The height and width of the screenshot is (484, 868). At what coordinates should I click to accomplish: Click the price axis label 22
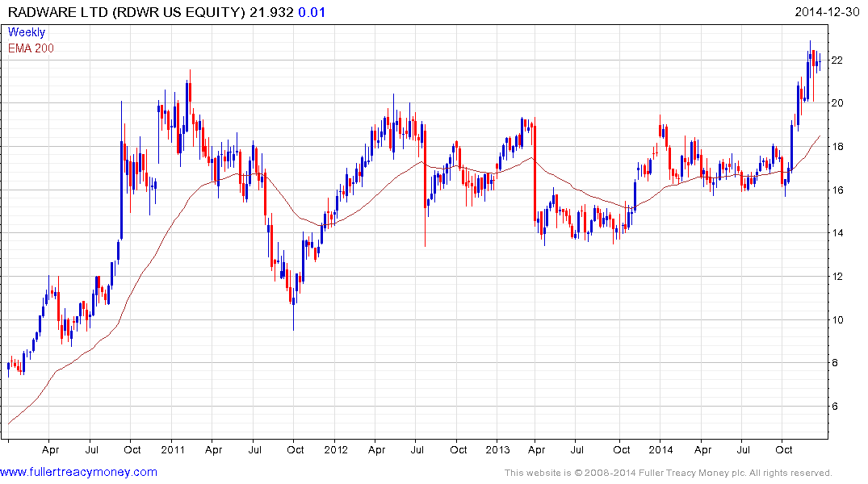(837, 60)
